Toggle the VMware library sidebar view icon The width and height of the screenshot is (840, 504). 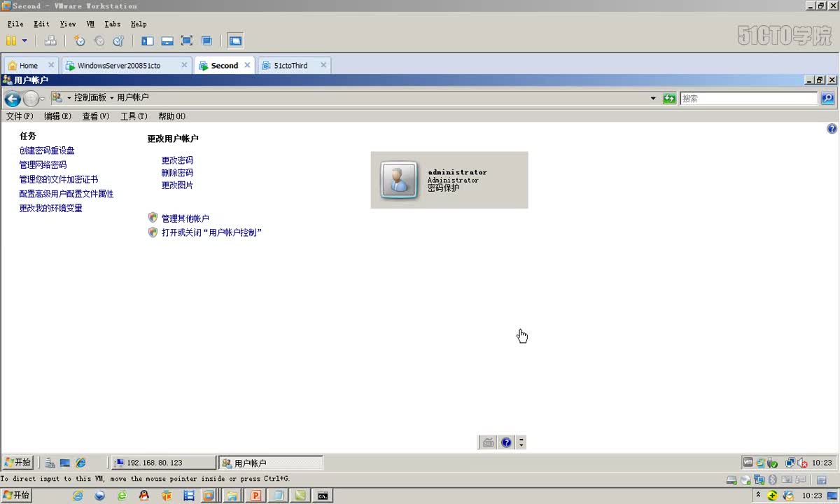(148, 41)
